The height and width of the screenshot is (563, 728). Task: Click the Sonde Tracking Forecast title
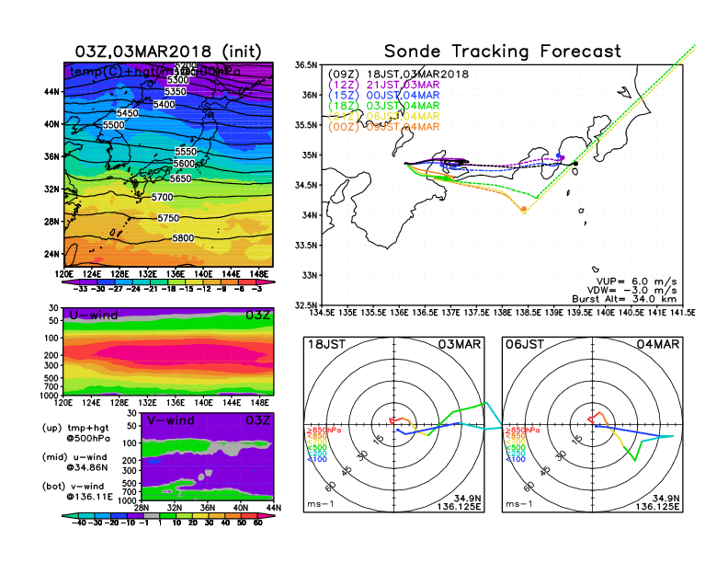tap(502, 52)
